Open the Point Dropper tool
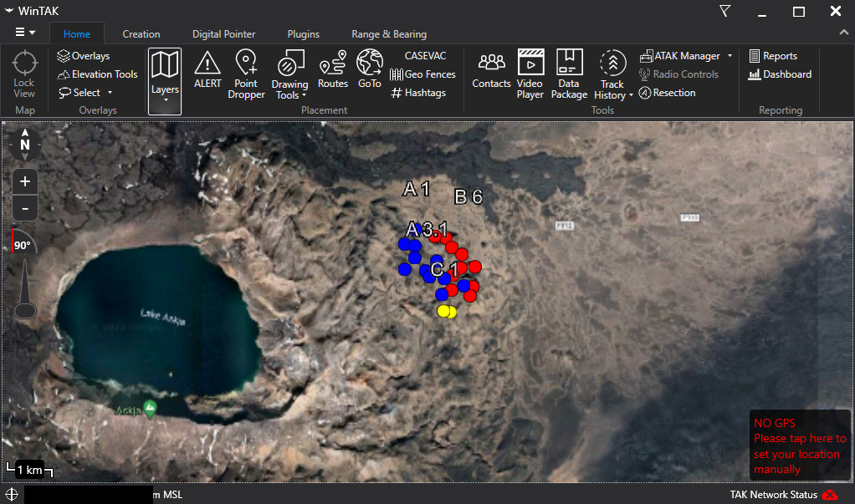 246,74
